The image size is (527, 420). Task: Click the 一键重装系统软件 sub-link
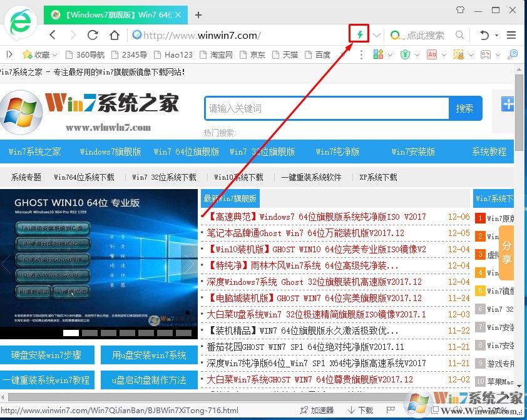coord(311,177)
